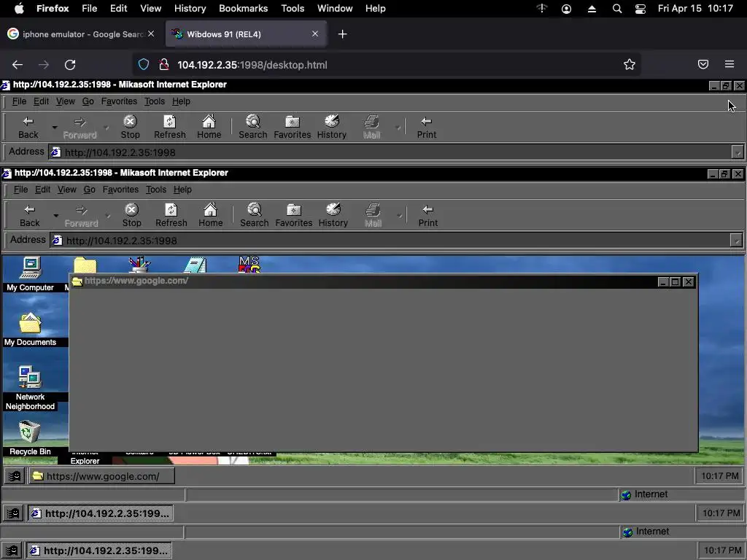Select Recycle Bin desktop icon

tap(30, 438)
